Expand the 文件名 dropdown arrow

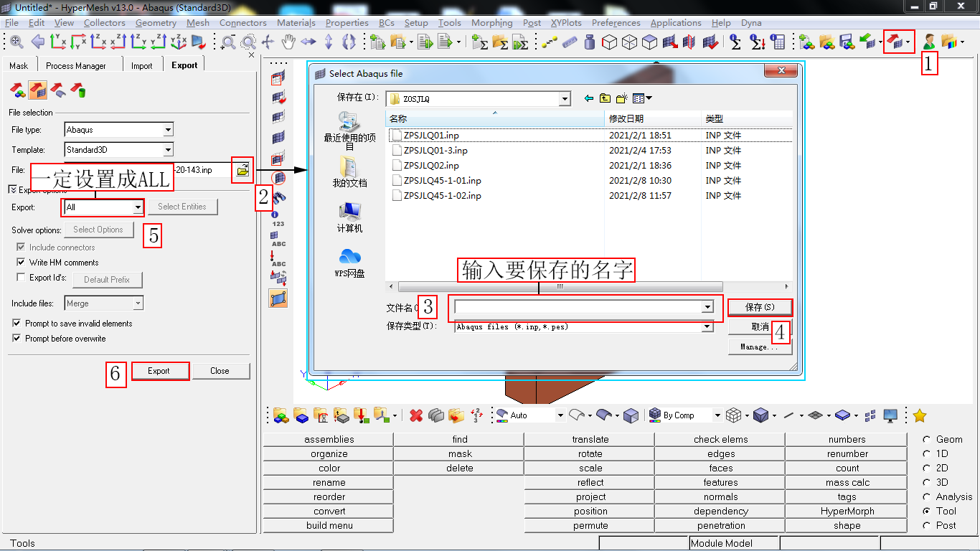tap(707, 307)
